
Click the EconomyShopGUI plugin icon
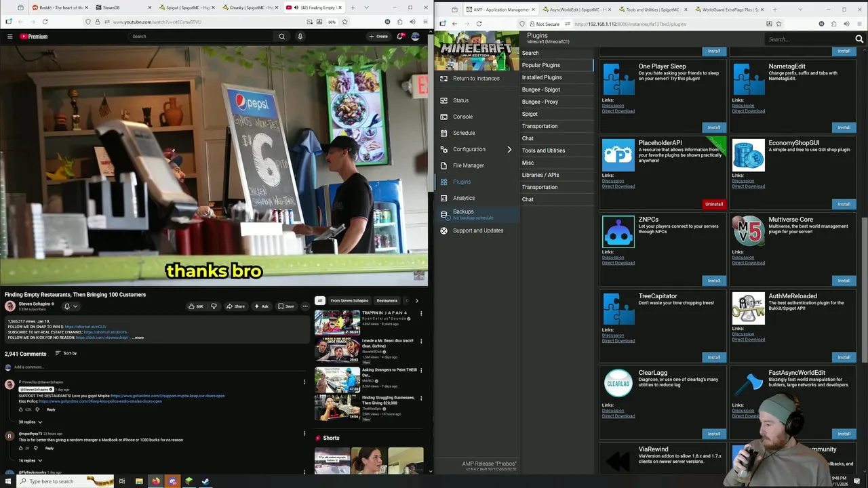[x=748, y=155]
